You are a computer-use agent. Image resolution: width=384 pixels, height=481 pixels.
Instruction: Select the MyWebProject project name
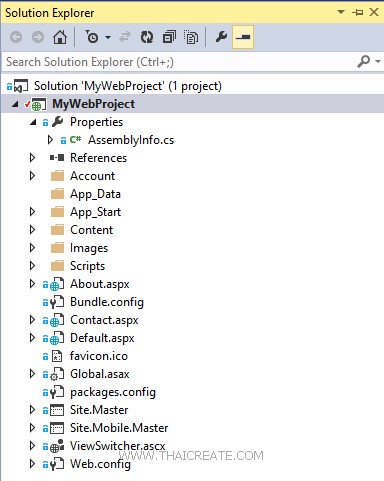(94, 104)
